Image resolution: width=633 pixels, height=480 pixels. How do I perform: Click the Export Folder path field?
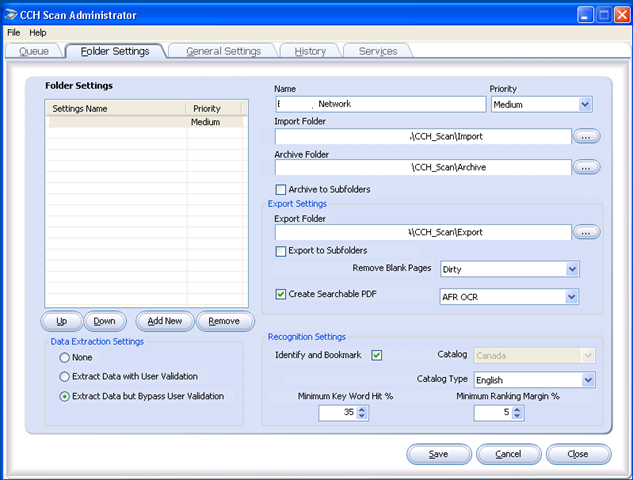(423, 232)
